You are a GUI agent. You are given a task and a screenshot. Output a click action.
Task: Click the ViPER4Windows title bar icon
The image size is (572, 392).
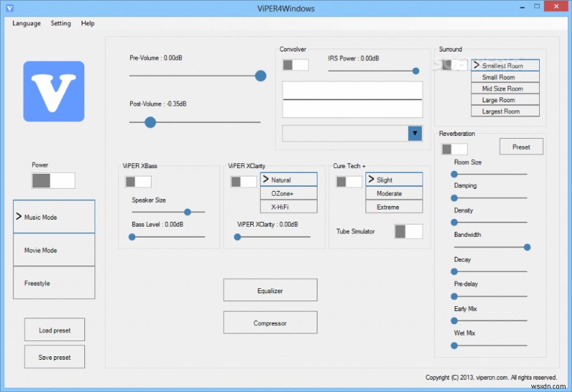[9, 8]
